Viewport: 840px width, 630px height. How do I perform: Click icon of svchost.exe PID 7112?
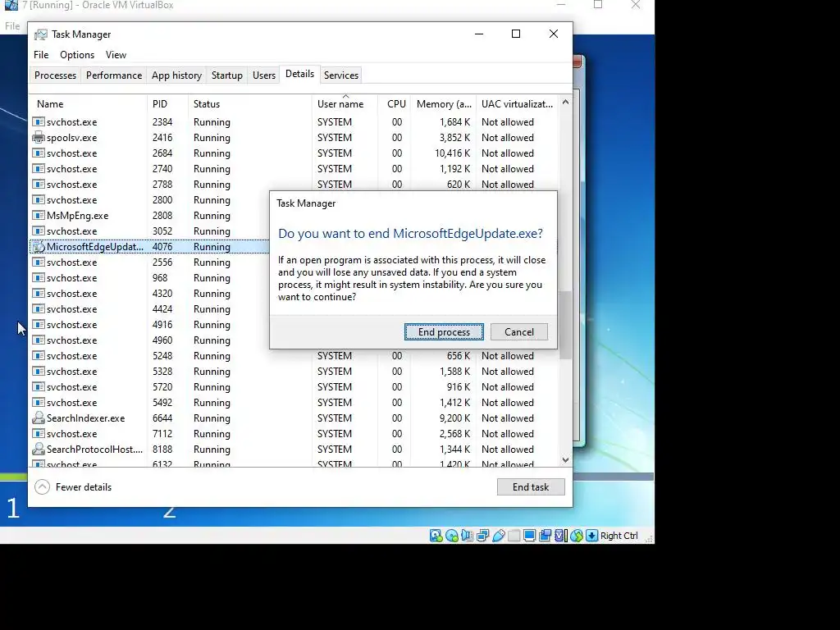tap(38, 433)
